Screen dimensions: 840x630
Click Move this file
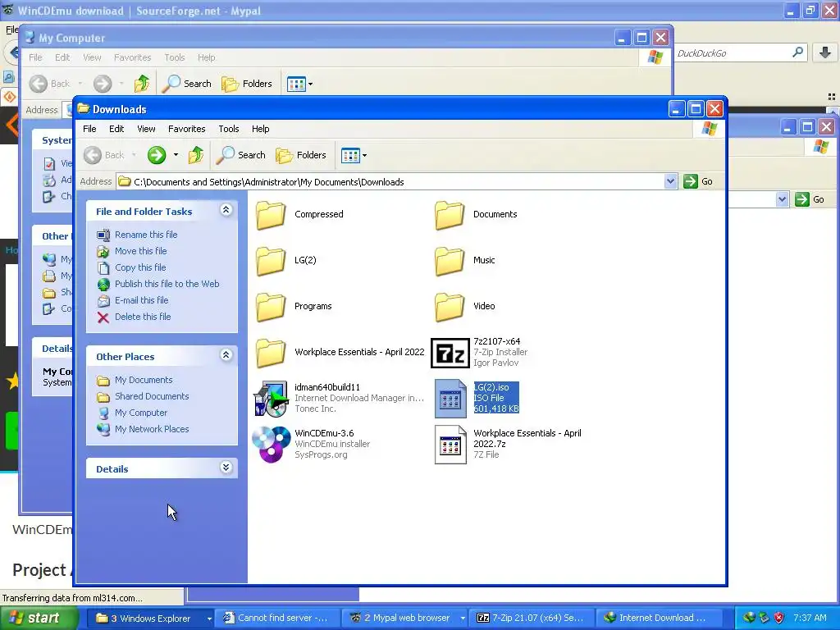tap(140, 251)
